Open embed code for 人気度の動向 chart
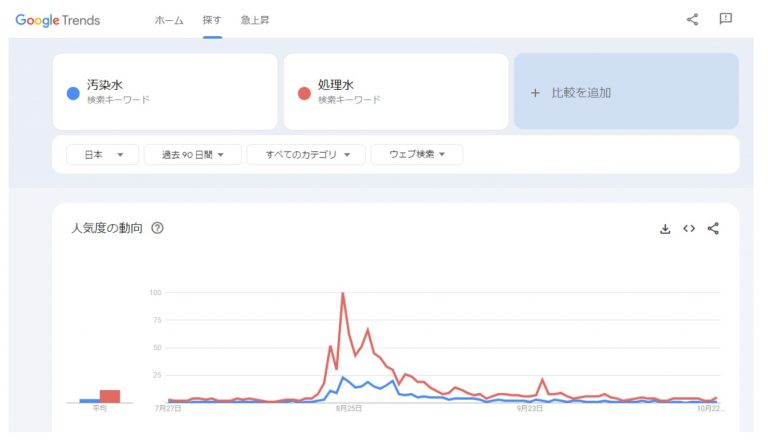 [x=689, y=229]
